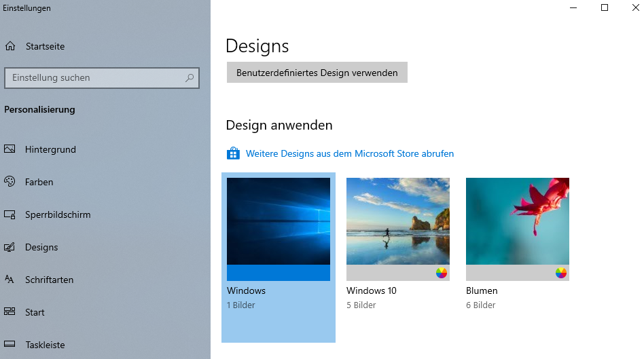Click the Schriftarten font icon
The image size is (644, 359).
tap(10, 280)
